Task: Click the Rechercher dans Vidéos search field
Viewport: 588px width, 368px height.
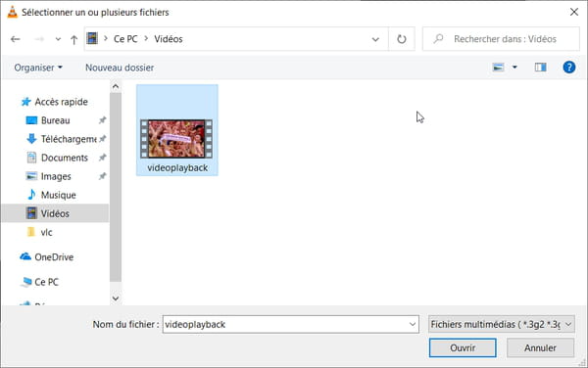Action: [x=501, y=39]
